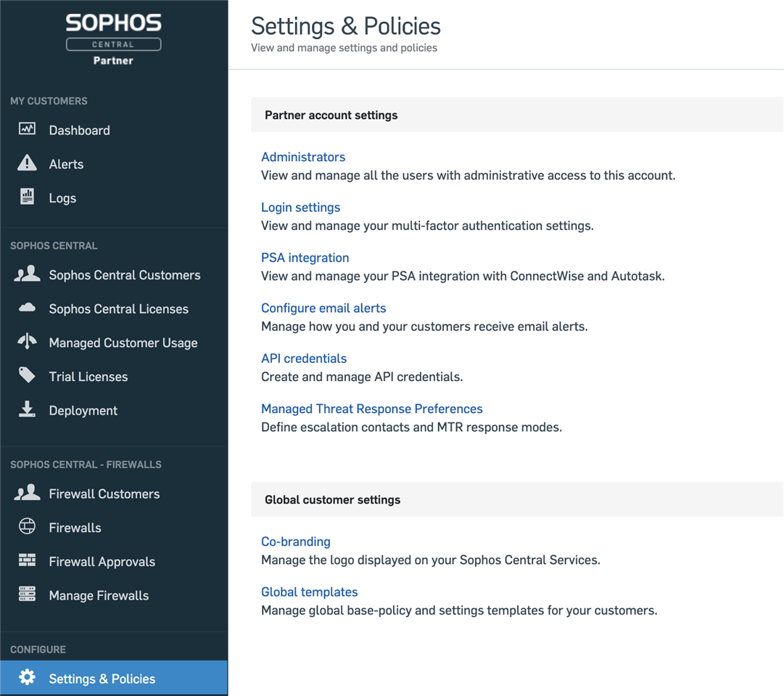
Task: Click the Dashboard chart icon
Action: click(27, 129)
